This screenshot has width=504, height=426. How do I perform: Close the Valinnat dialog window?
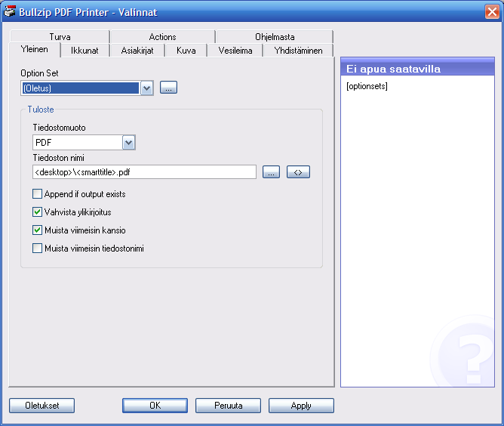point(492,12)
